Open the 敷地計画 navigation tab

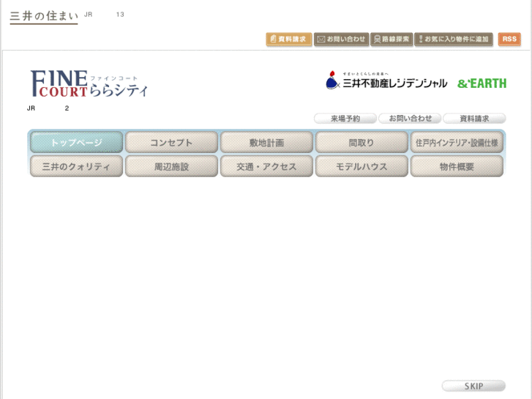[x=266, y=142]
